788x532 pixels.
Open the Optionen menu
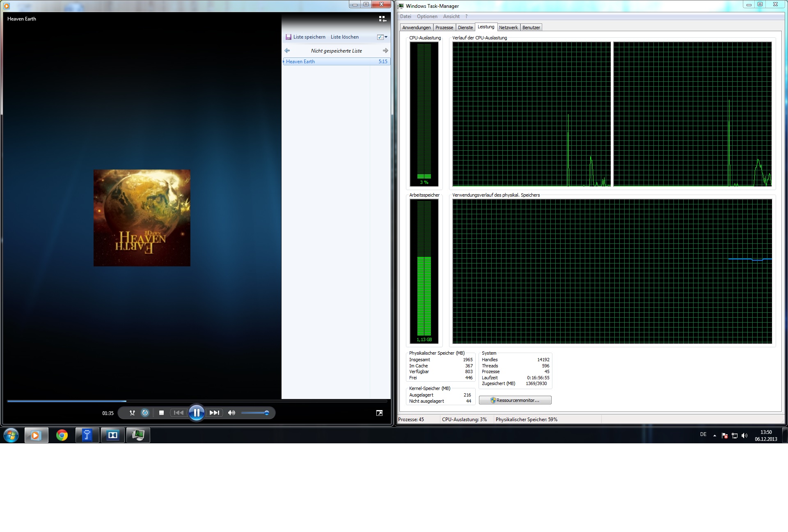[427, 16]
